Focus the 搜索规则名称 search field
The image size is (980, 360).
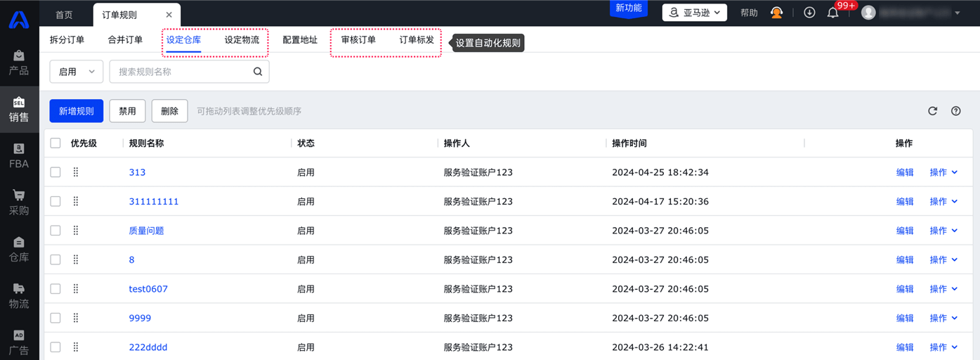tap(181, 72)
